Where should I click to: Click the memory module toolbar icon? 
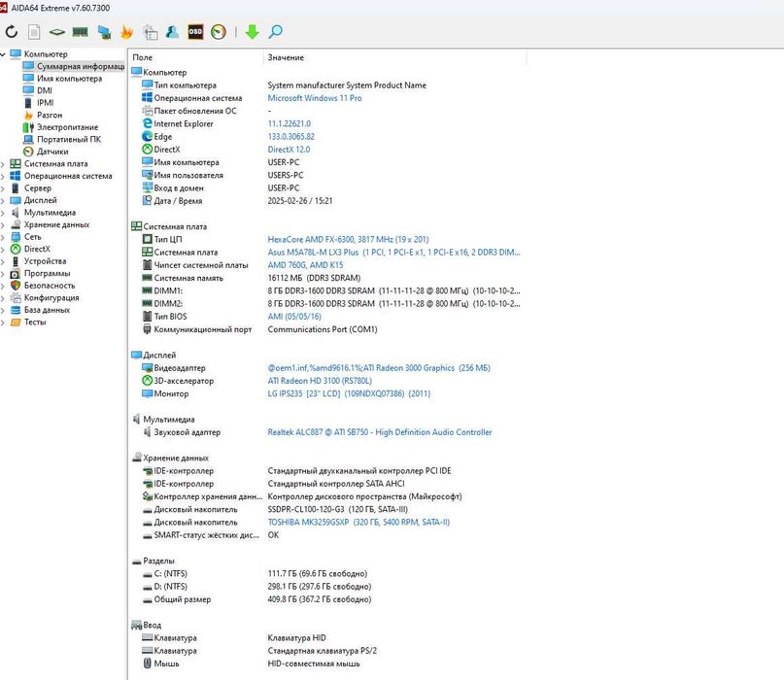pos(80,32)
